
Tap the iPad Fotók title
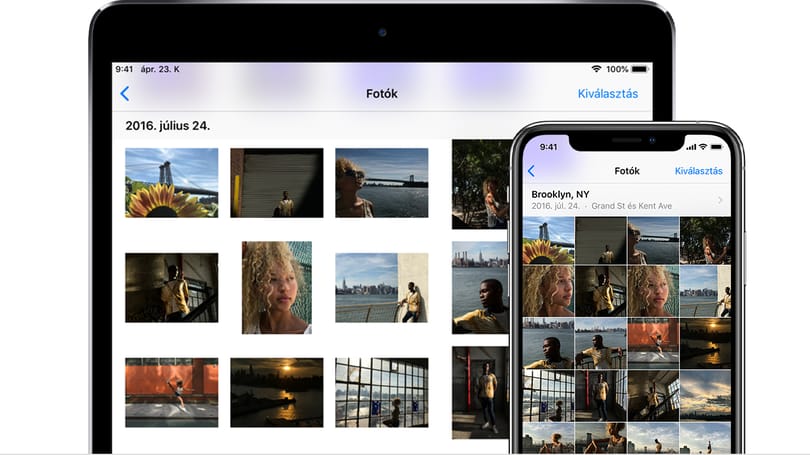click(382, 93)
